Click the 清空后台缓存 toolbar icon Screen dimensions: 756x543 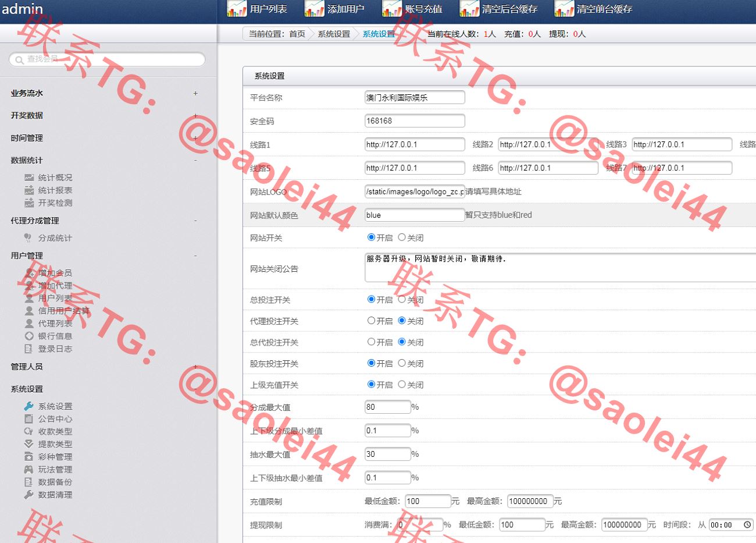click(469, 9)
